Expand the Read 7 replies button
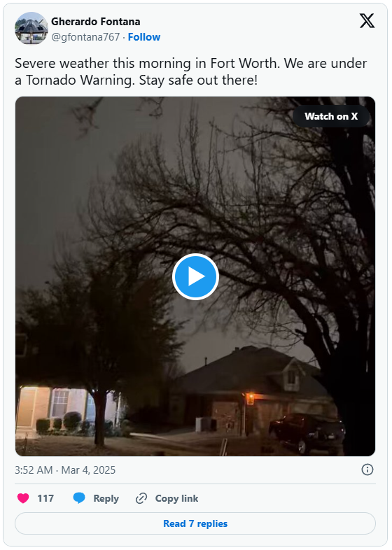Image resolution: width=392 pixels, height=550 pixels. tap(195, 523)
